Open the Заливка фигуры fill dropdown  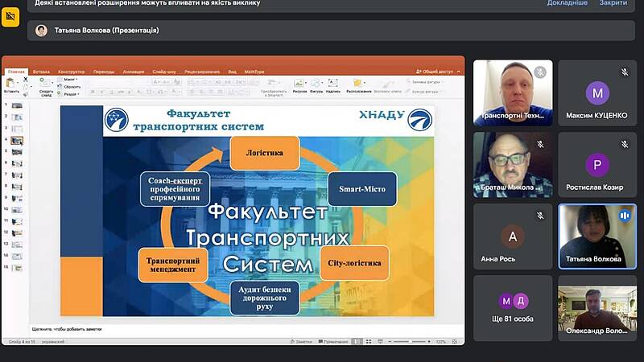point(426,82)
